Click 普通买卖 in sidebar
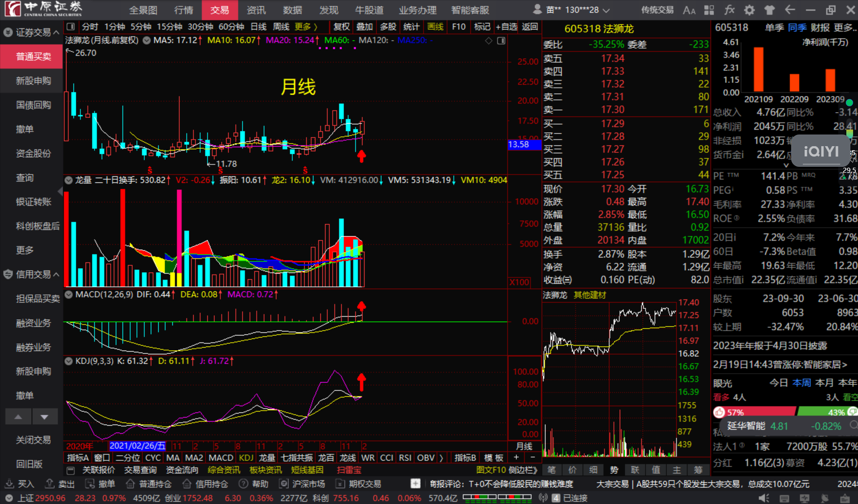Image resolution: width=858 pixels, height=504 pixels. point(32,56)
